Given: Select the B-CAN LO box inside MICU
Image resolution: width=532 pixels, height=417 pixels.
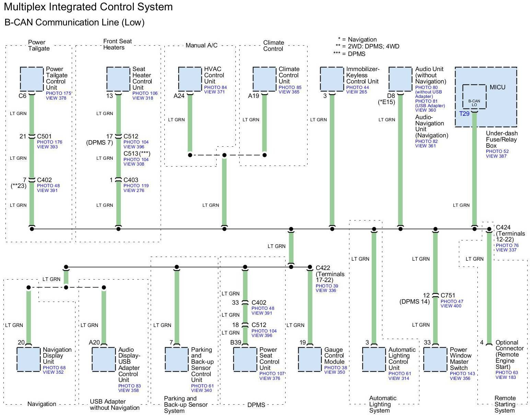Looking at the screenshot, I should coord(474,97).
